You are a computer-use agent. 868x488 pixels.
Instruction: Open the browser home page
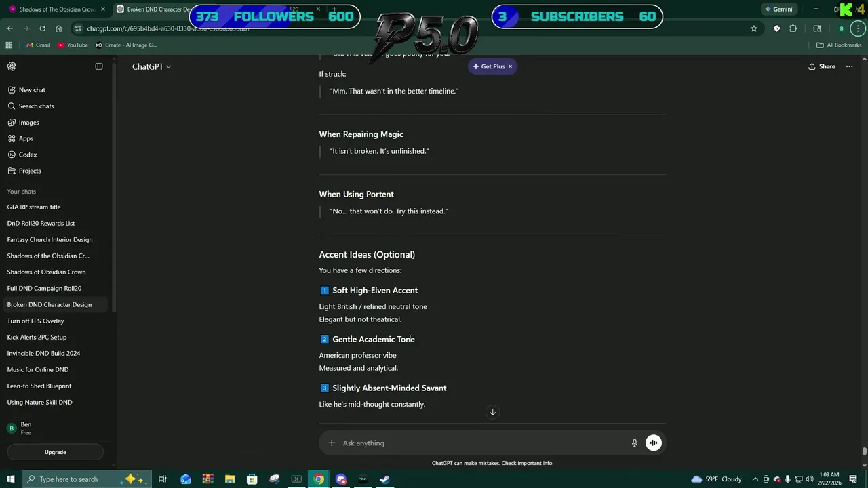click(x=58, y=28)
